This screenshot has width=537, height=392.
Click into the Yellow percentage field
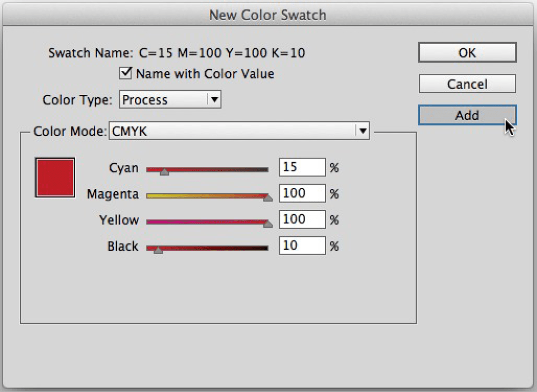coord(302,219)
